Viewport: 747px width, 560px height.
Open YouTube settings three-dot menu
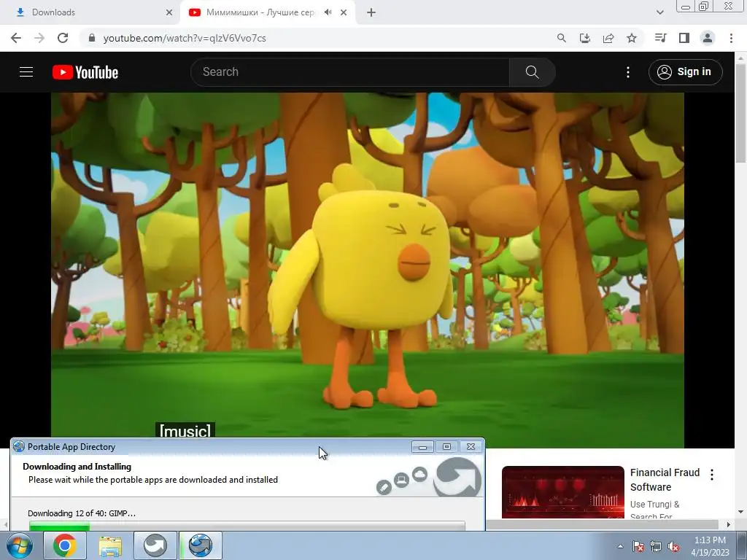click(628, 72)
